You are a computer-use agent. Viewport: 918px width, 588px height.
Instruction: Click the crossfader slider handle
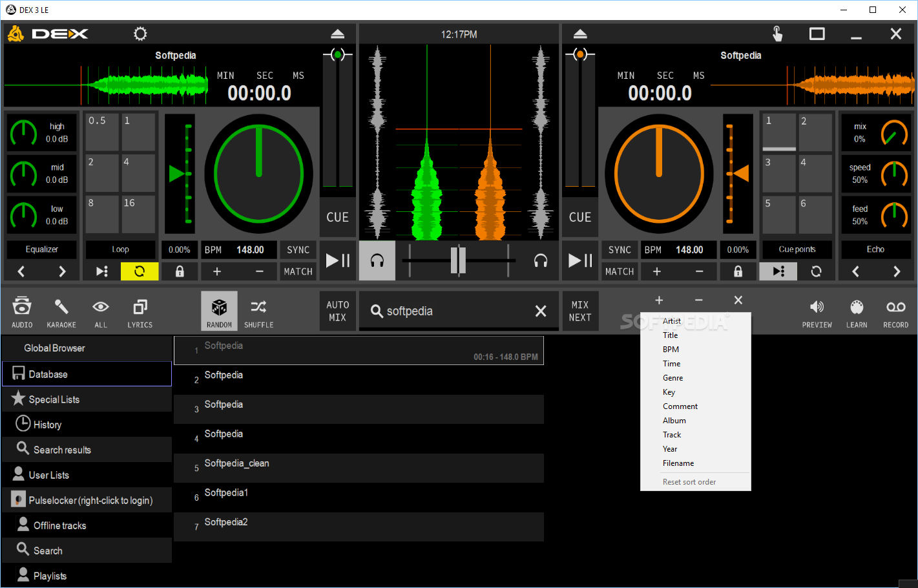point(458,260)
